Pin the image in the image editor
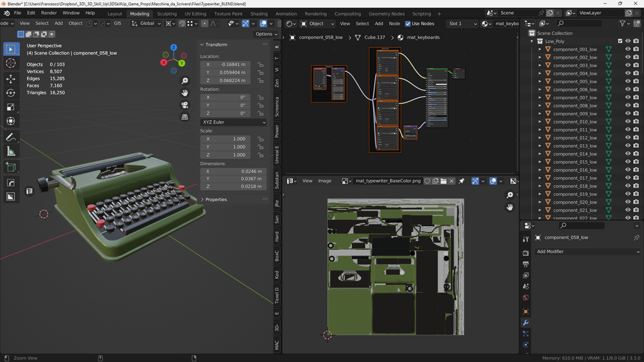This screenshot has width=644, height=362. 461,181
